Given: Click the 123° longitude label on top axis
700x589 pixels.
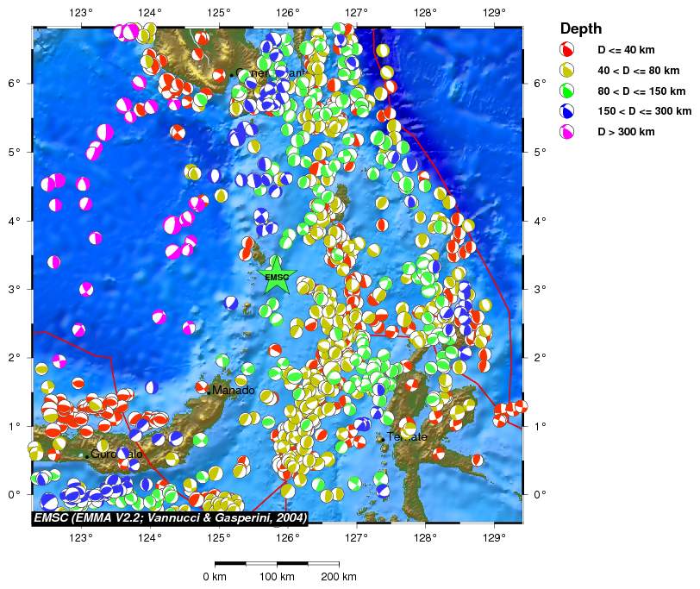Looking at the screenshot, I should 81,13.
